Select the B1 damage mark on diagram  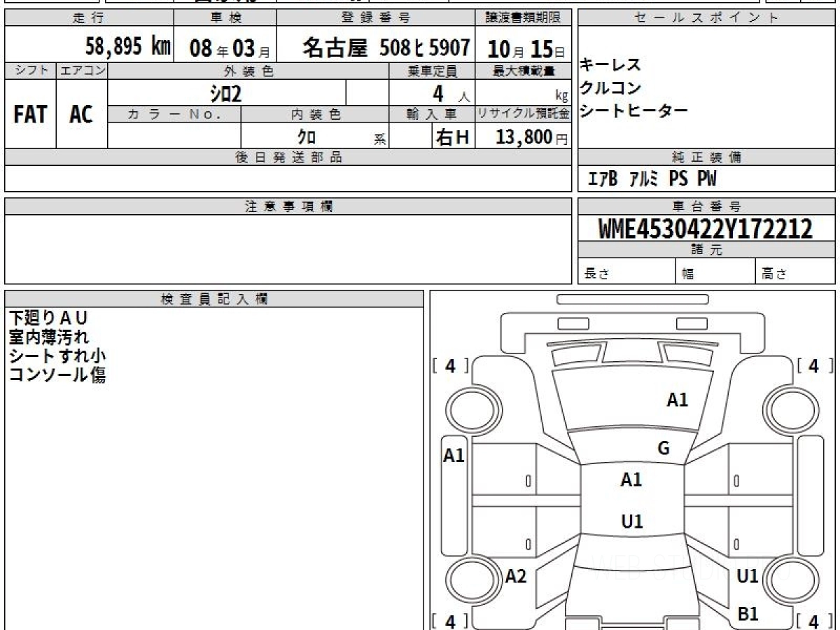tap(748, 614)
